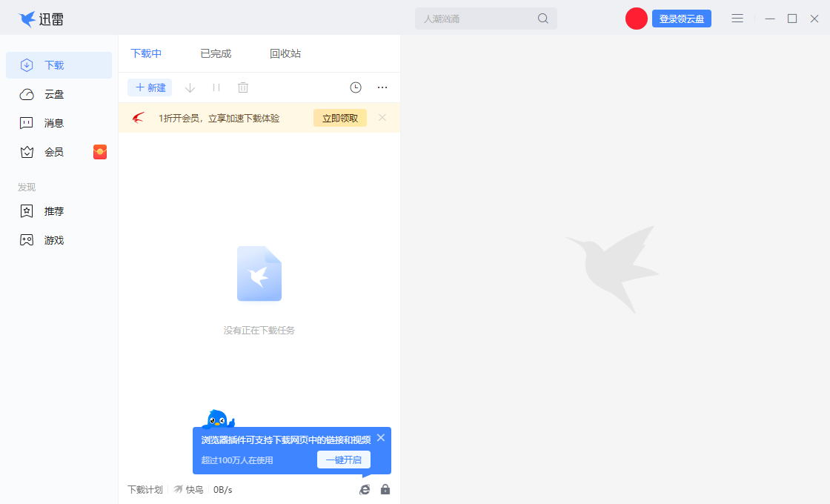Click the history clock icon on the toolbar
830x504 pixels.
pos(355,87)
